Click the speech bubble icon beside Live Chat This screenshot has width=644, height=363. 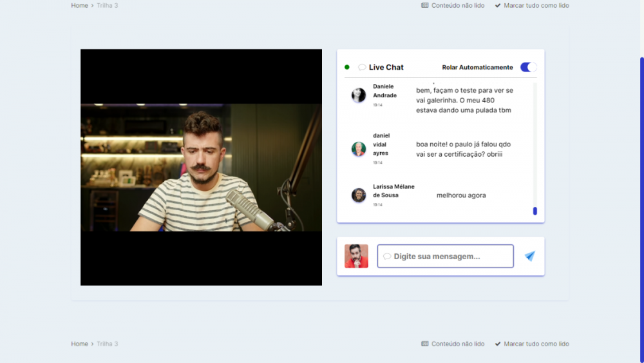coord(362,67)
